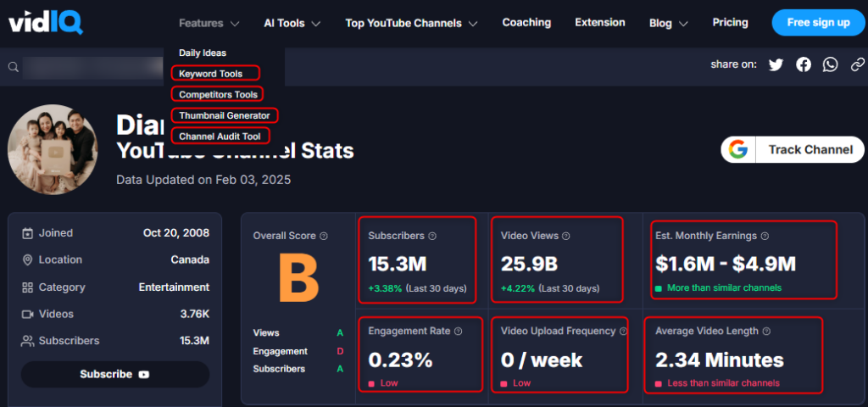Click the Video Views help icon
Image resolution: width=868 pixels, height=407 pixels.
[565, 236]
